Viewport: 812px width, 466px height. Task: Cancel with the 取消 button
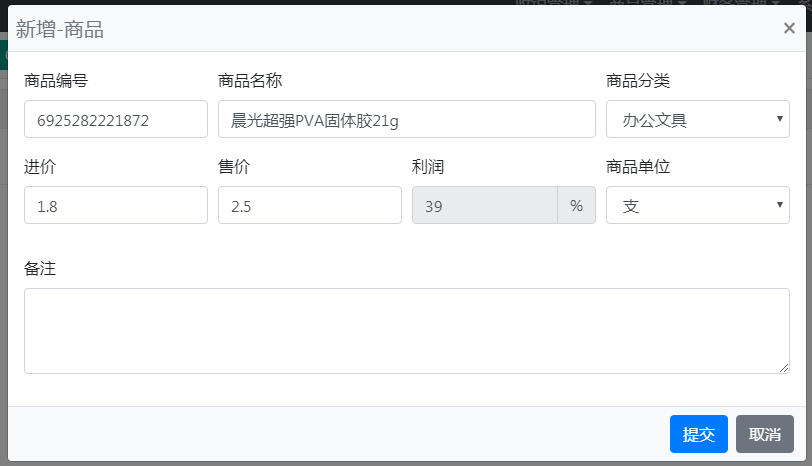point(765,434)
